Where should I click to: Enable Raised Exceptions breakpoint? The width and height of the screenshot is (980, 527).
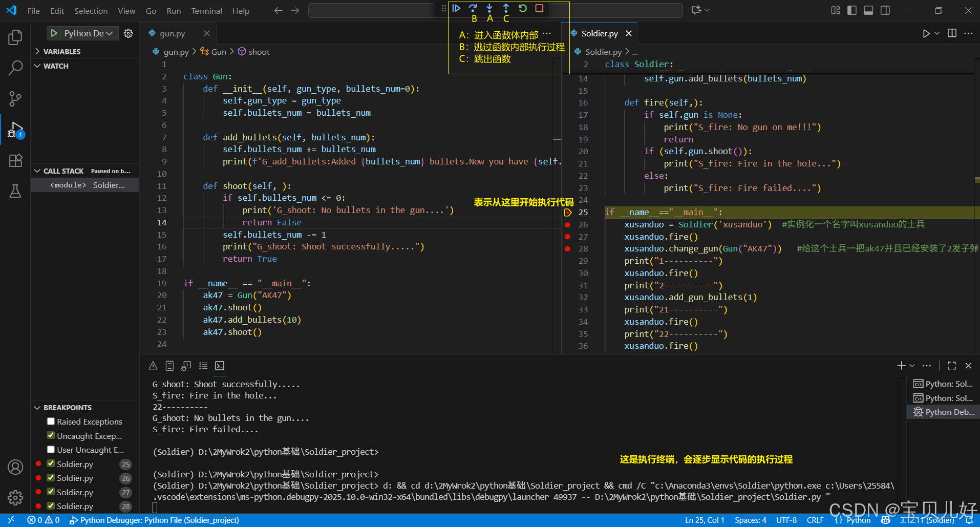tap(51, 421)
